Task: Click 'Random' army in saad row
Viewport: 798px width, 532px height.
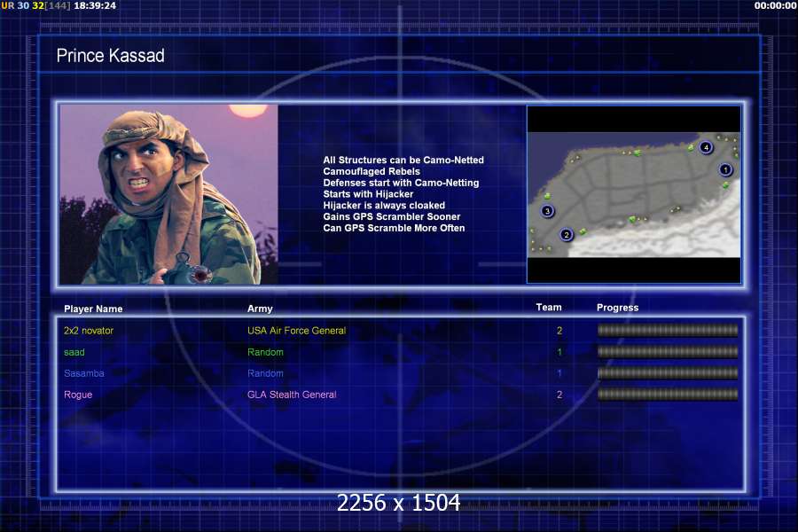Action: tap(265, 352)
